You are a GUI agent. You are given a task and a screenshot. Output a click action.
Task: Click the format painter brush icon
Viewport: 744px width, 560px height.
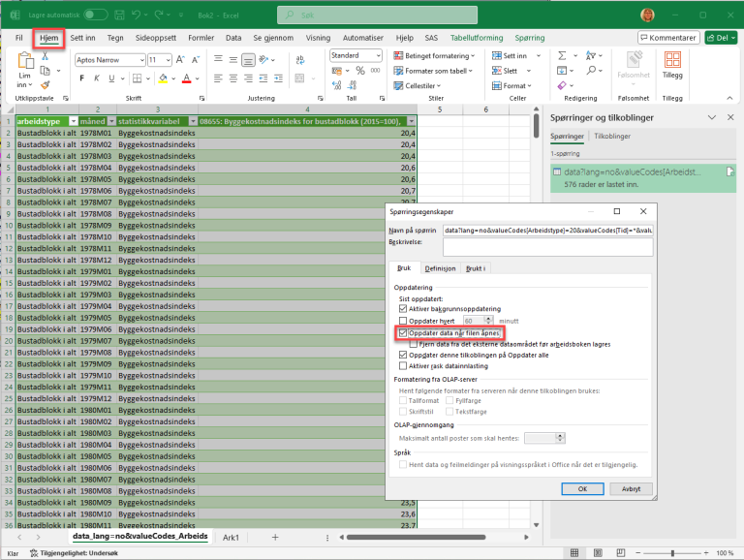[45, 85]
